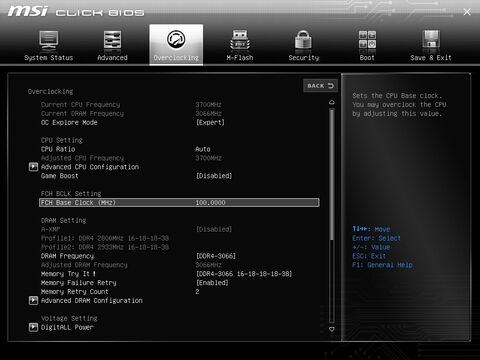The width and height of the screenshot is (480, 360).
Task: Toggle Memory Failure Retry Enabled value
Action: pos(212,283)
